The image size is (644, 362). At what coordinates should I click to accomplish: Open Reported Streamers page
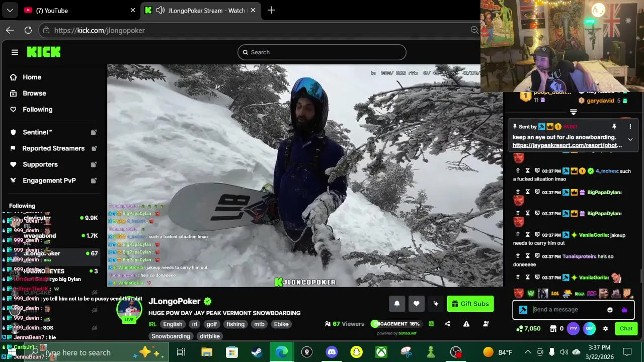click(53, 148)
